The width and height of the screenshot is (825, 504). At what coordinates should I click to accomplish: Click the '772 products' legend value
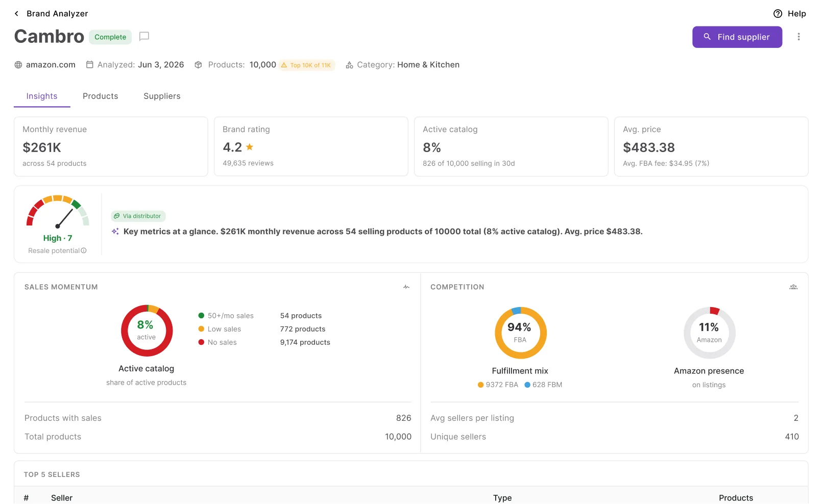pyautogui.click(x=303, y=329)
